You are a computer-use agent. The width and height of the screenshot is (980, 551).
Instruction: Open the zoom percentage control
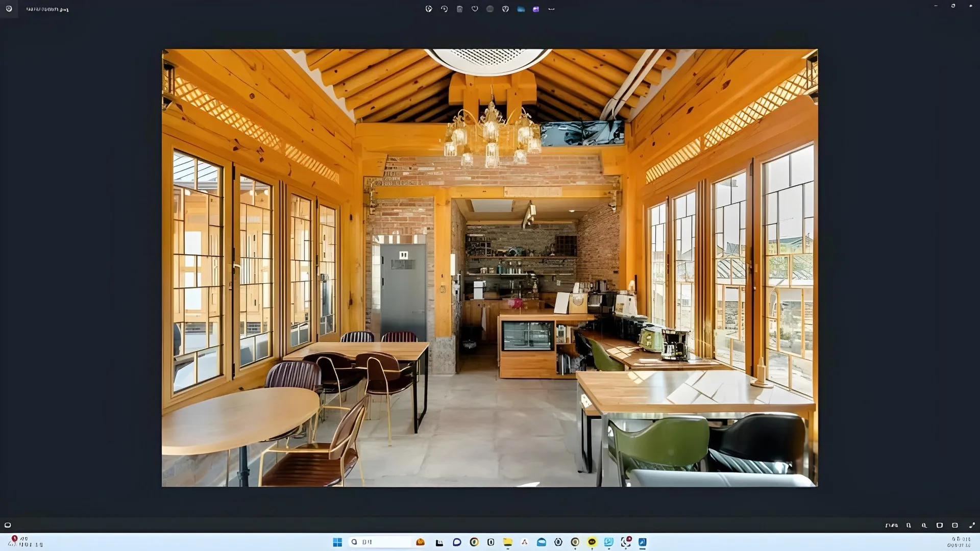pos(891,525)
